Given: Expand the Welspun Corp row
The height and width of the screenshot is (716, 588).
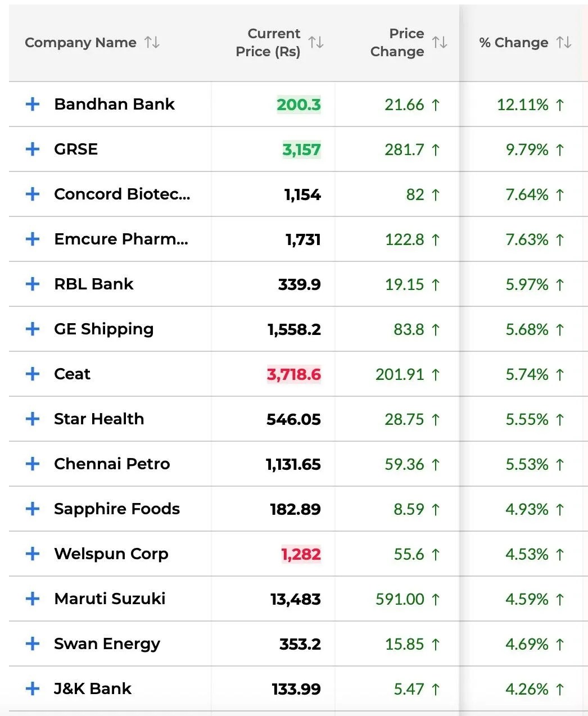Looking at the screenshot, I should [x=33, y=554].
